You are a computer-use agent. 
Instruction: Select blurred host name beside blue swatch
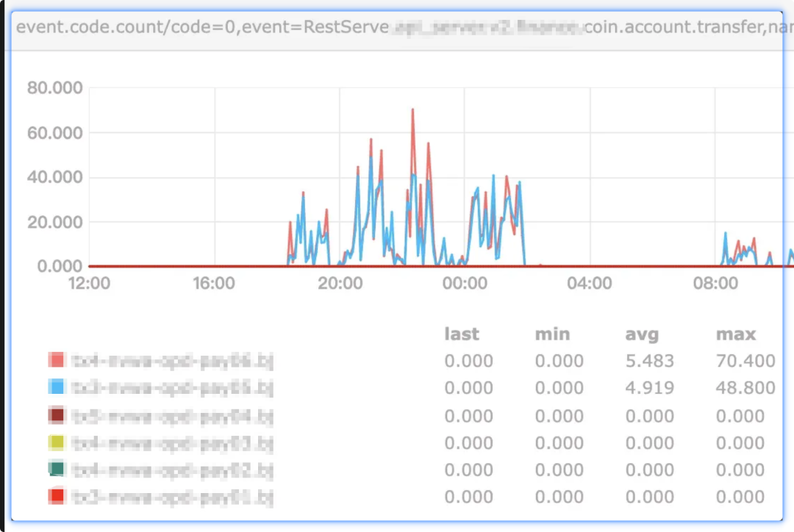click(173, 388)
